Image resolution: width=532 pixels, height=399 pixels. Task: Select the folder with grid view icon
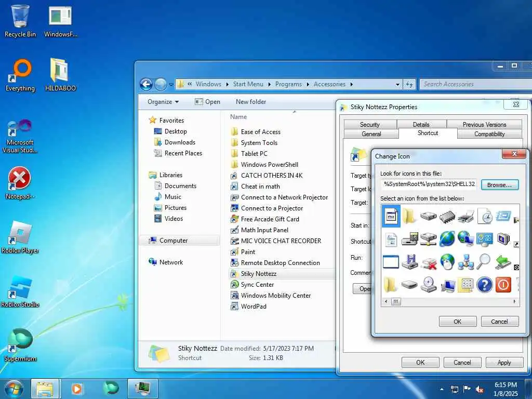coord(465,285)
